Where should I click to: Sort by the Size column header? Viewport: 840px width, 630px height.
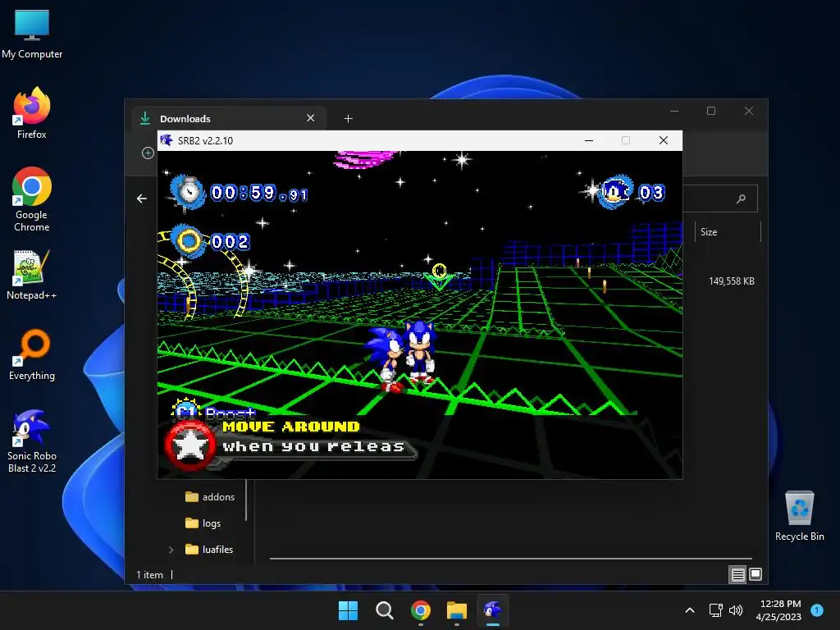point(727,232)
